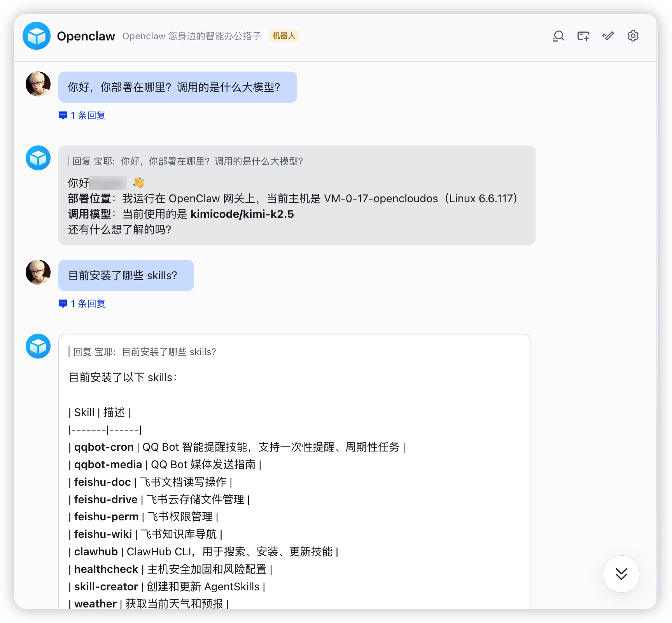
Task: Click the user avatar beside the deployment question
Action: coord(38,84)
